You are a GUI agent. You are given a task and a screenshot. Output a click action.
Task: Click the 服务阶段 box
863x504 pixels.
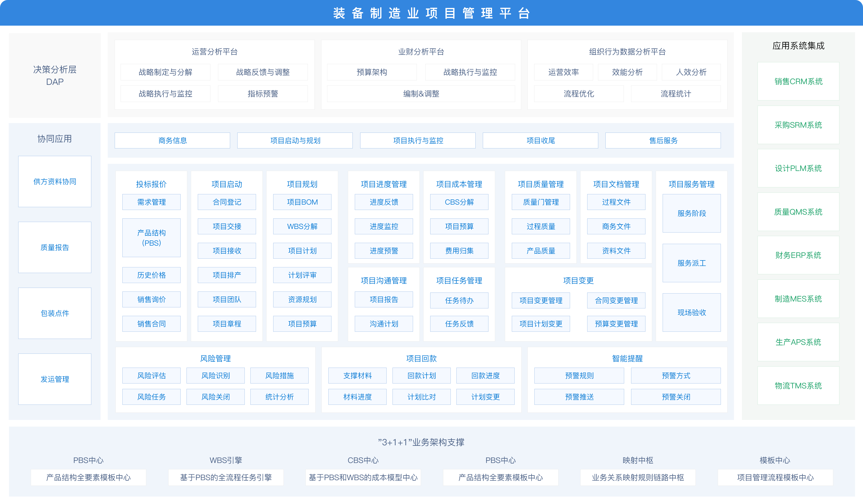691,213
